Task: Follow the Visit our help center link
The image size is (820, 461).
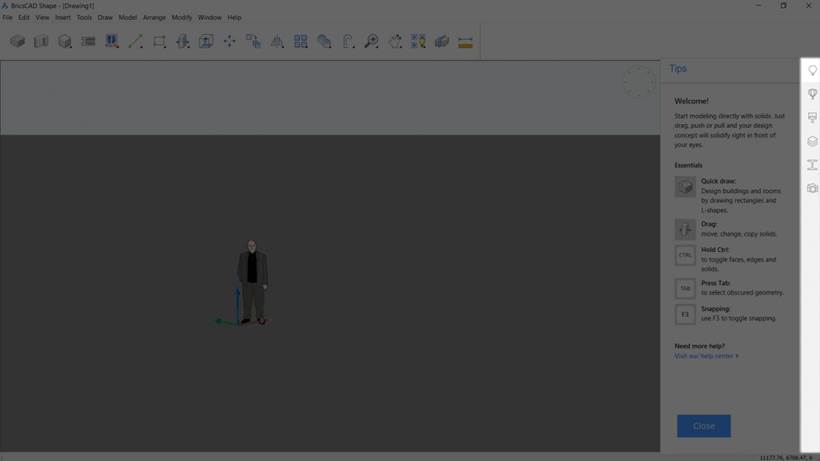Action: (706, 356)
